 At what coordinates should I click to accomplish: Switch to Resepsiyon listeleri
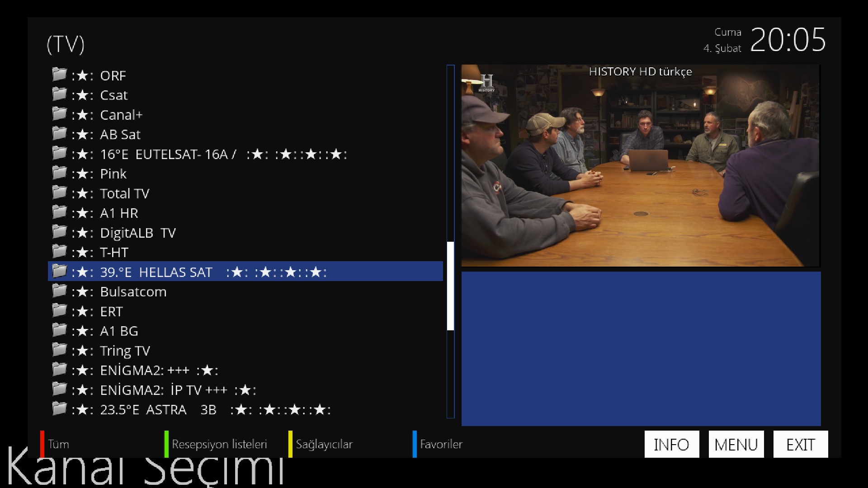pyautogui.click(x=219, y=444)
